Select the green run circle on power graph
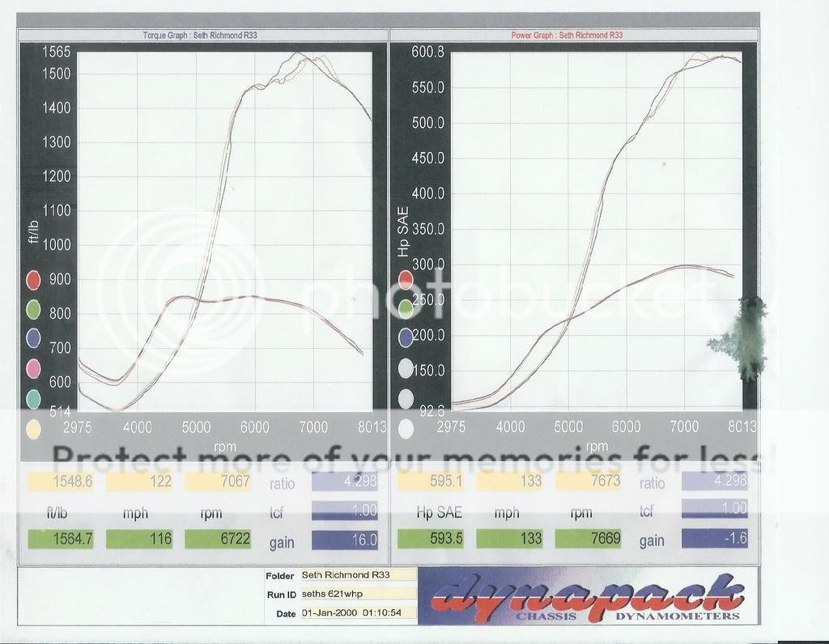This screenshot has width=829, height=644. [x=406, y=309]
